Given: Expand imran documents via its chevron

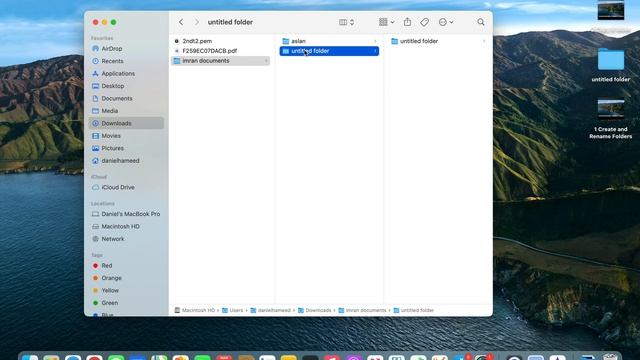Looking at the screenshot, I should [266, 61].
